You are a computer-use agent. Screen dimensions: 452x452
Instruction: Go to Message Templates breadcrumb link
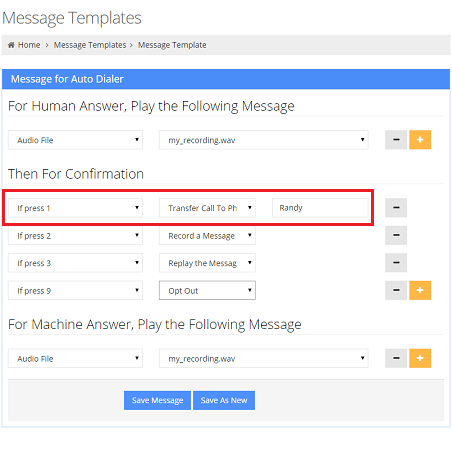[x=90, y=45]
